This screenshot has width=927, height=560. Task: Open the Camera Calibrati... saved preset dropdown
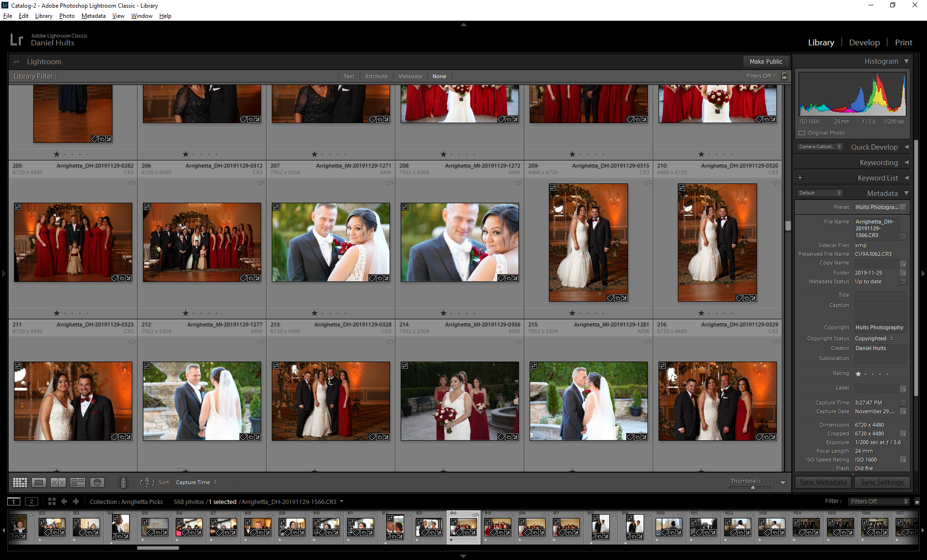click(820, 147)
